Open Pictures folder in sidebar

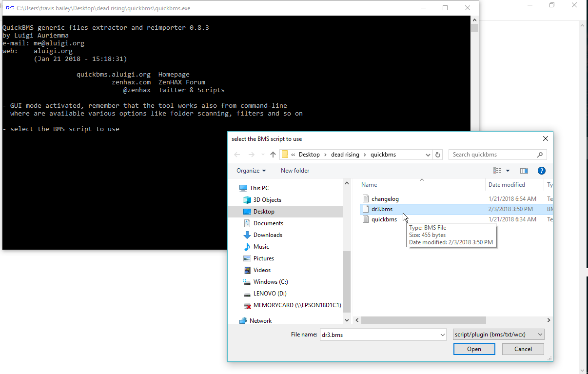coord(263,258)
